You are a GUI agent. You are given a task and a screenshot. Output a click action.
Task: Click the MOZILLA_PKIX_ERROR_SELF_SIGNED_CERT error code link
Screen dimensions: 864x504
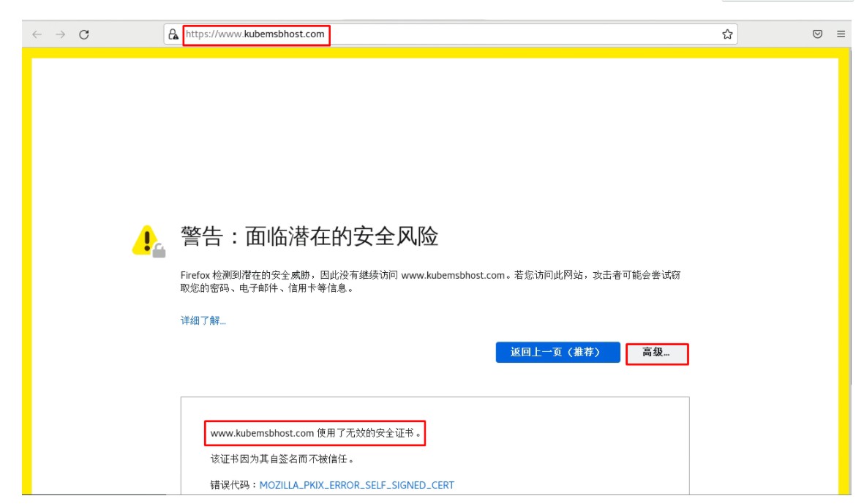[x=356, y=485]
